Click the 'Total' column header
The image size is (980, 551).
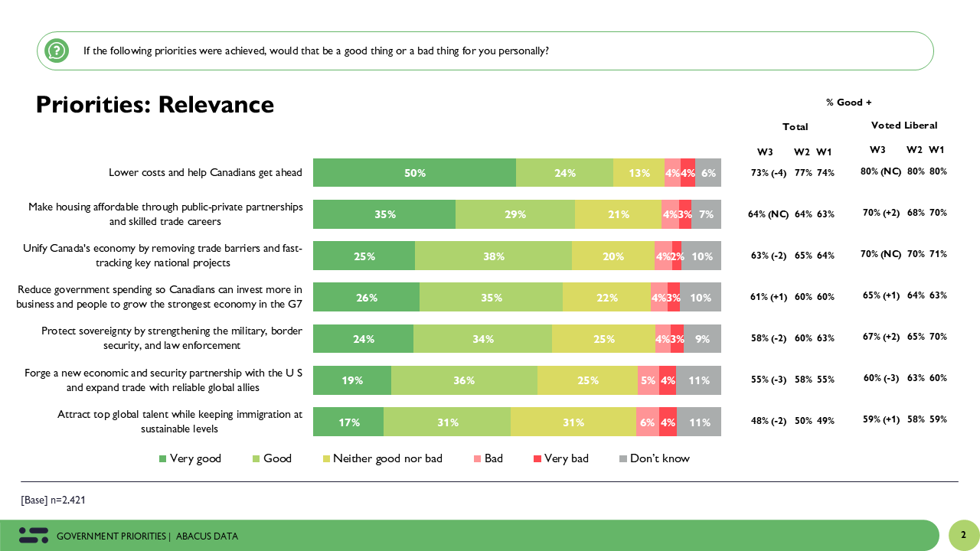point(795,127)
